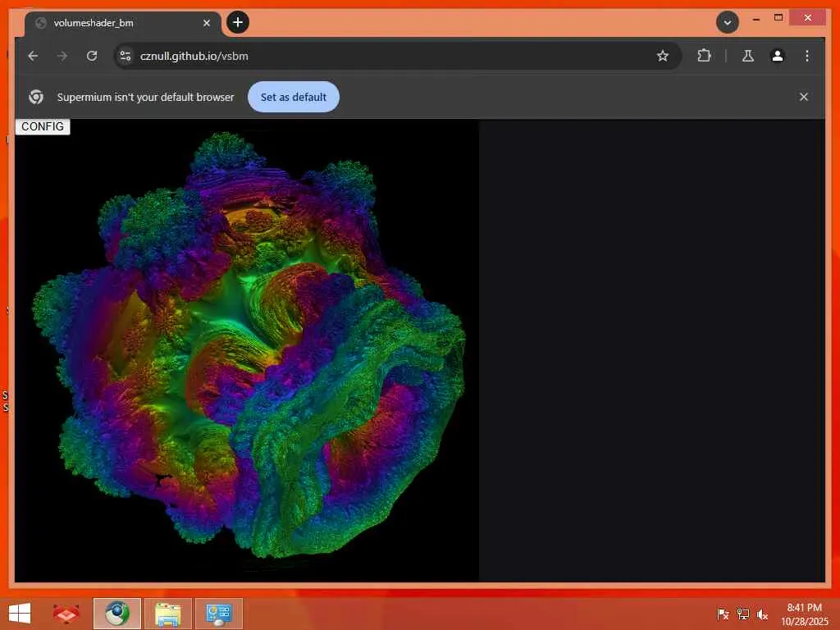The height and width of the screenshot is (630, 840).
Task: View site information icon in address bar
Action: tap(126, 56)
